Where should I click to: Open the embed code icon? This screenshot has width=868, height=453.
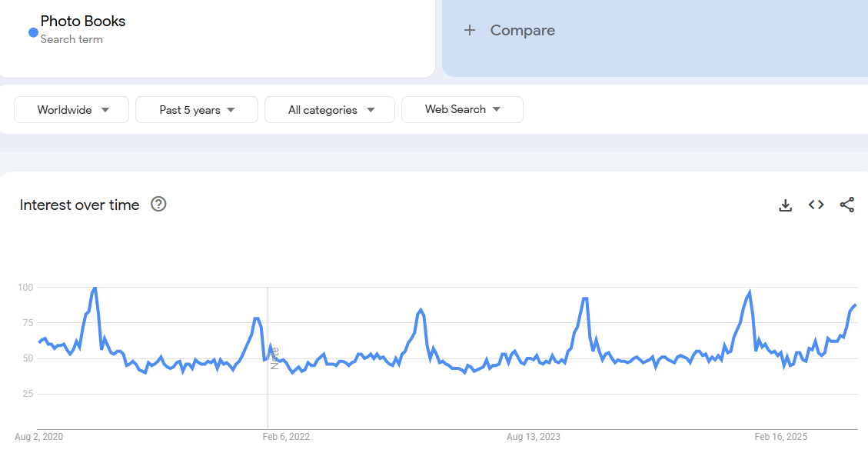816,205
